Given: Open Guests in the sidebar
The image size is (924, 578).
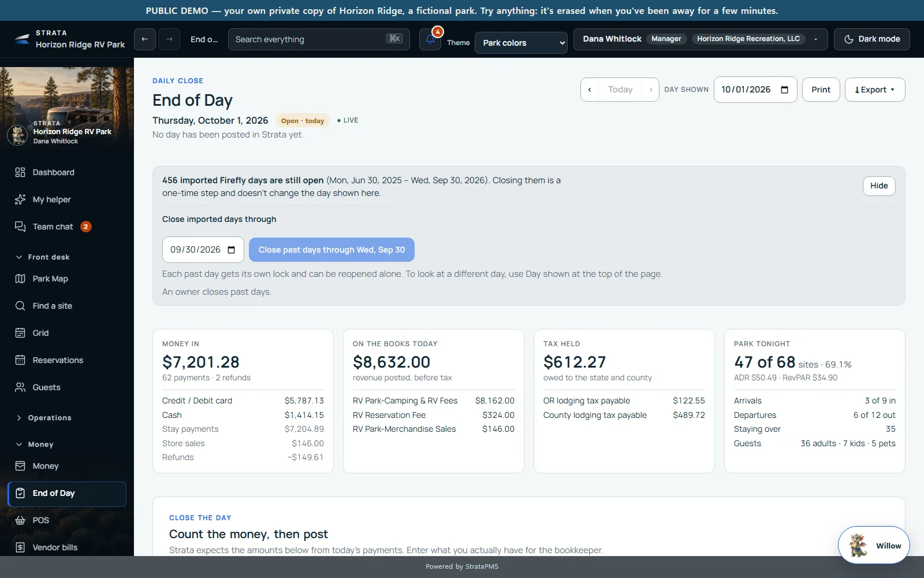Looking at the screenshot, I should point(67,387).
